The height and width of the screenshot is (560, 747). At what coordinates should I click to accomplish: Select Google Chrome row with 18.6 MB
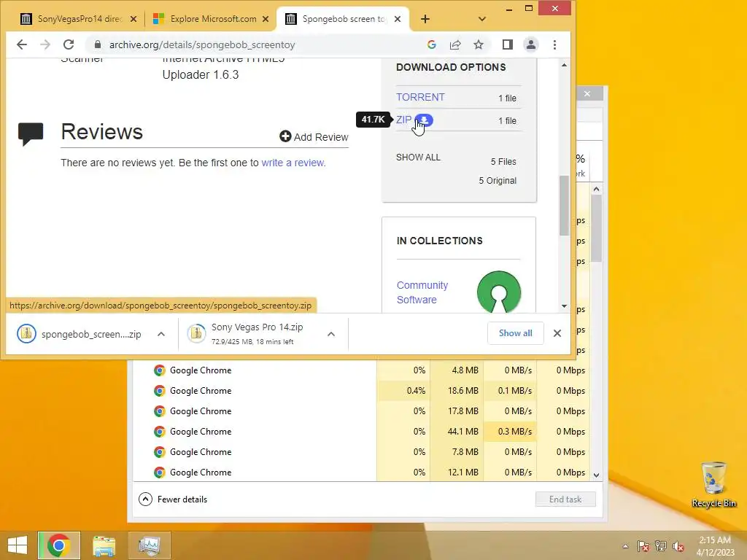pos(361,391)
